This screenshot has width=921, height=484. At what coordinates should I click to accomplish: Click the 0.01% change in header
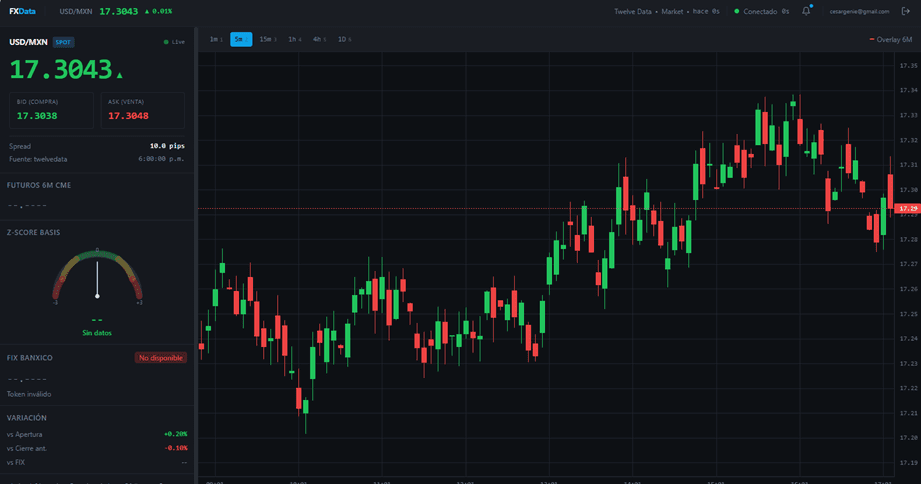[158, 11]
